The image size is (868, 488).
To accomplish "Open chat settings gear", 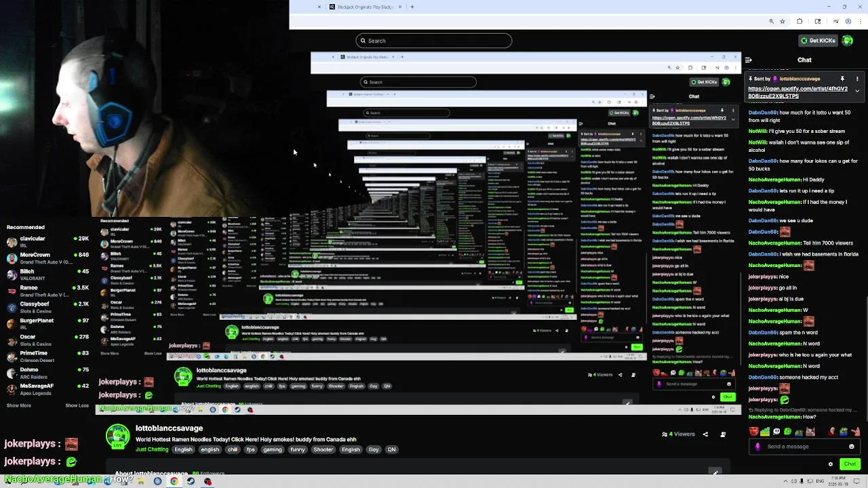I will pos(830,464).
